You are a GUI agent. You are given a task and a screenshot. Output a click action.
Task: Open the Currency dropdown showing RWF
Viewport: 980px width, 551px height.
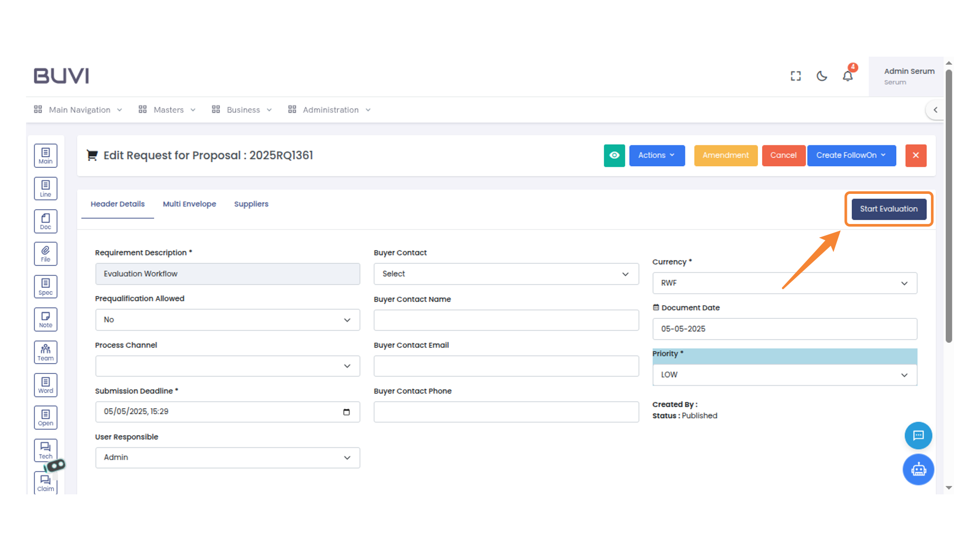pos(785,283)
